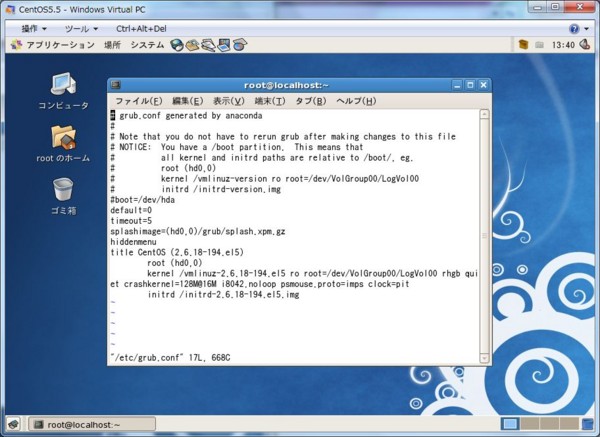Click the '#boot=/dev/hda' line
Screen dimensions: 600x437
[x=142, y=200]
